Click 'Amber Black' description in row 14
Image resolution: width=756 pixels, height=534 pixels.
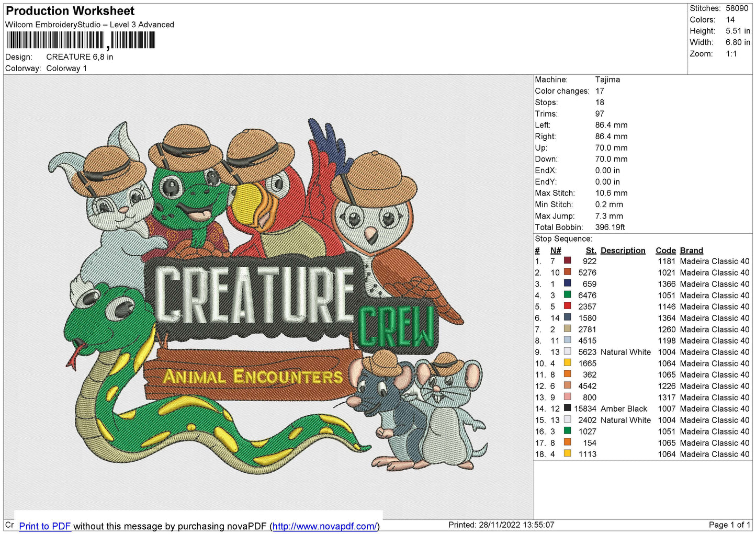(624, 409)
